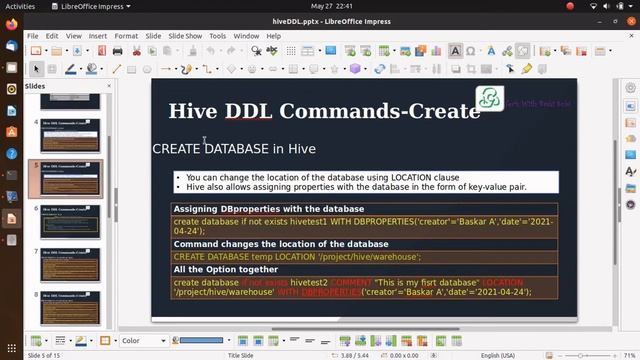Adjust the zoom slider in status bar

(580, 356)
